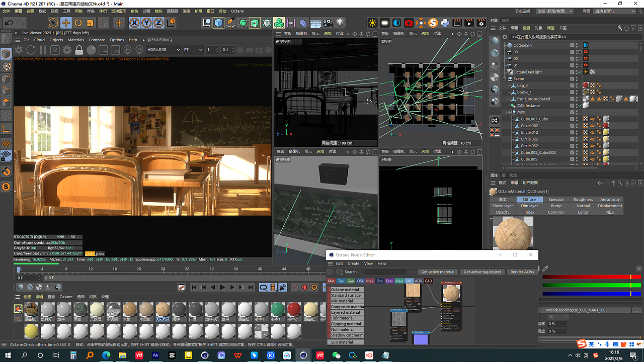The width and height of the screenshot is (644, 362).
Task: Add a cube primitive object
Action: click(x=218, y=23)
